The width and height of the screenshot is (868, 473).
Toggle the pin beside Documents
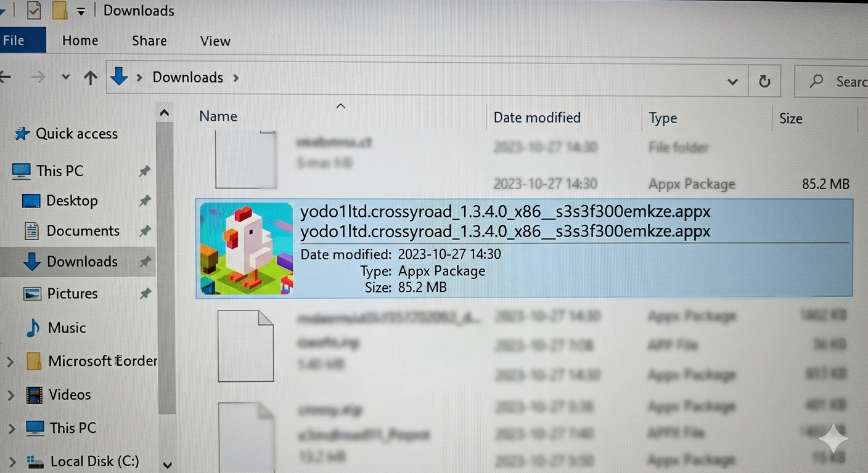click(145, 231)
